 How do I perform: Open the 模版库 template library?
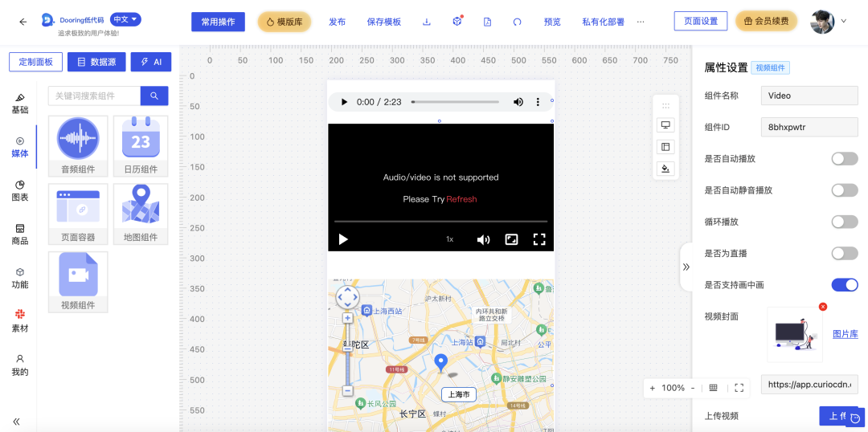(285, 22)
